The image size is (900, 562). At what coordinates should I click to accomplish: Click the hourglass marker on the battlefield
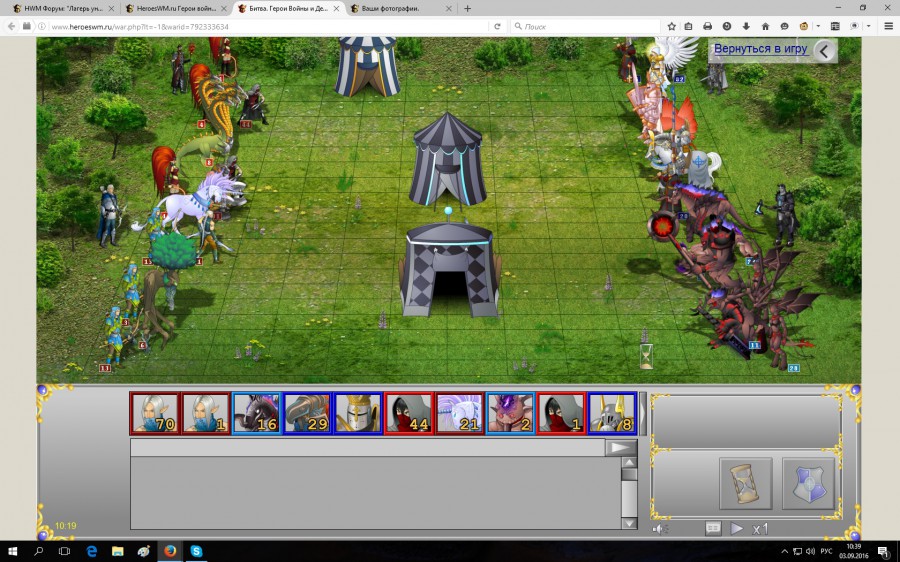point(646,356)
